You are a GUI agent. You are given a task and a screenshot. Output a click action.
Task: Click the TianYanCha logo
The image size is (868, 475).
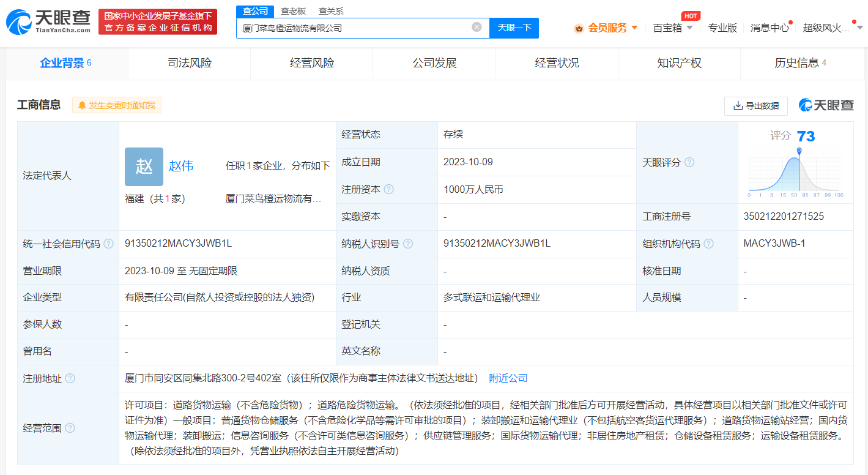tap(48, 21)
